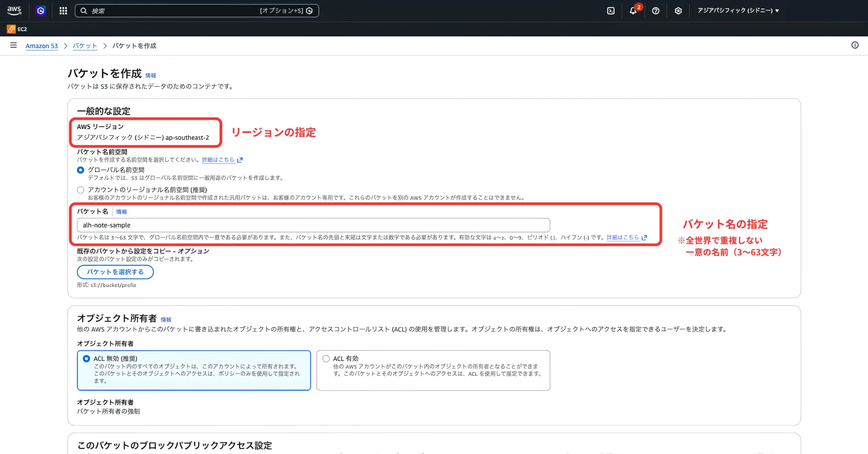Select ACL 無効 (推奨) option

tap(194, 370)
